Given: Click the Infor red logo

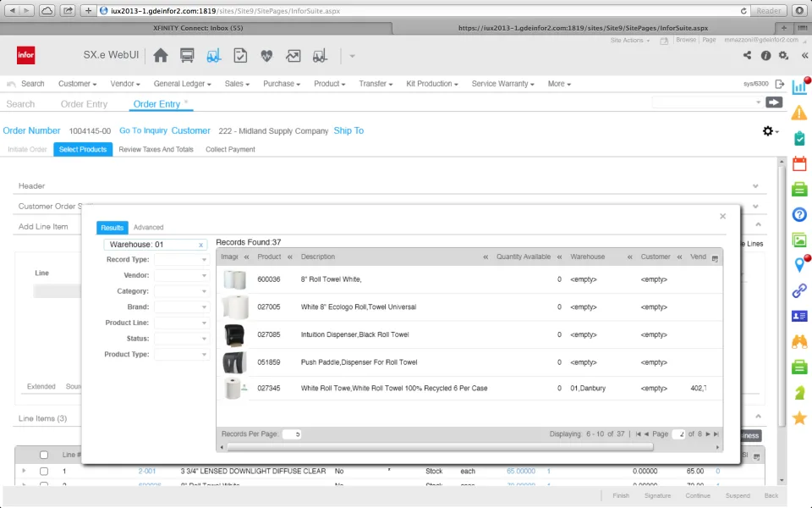Looking at the screenshot, I should 26,55.
